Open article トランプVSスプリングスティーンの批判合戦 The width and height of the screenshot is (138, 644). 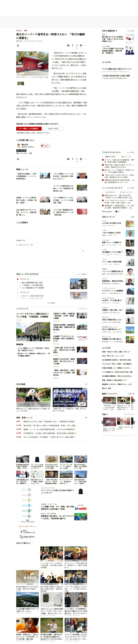tap(119, 201)
